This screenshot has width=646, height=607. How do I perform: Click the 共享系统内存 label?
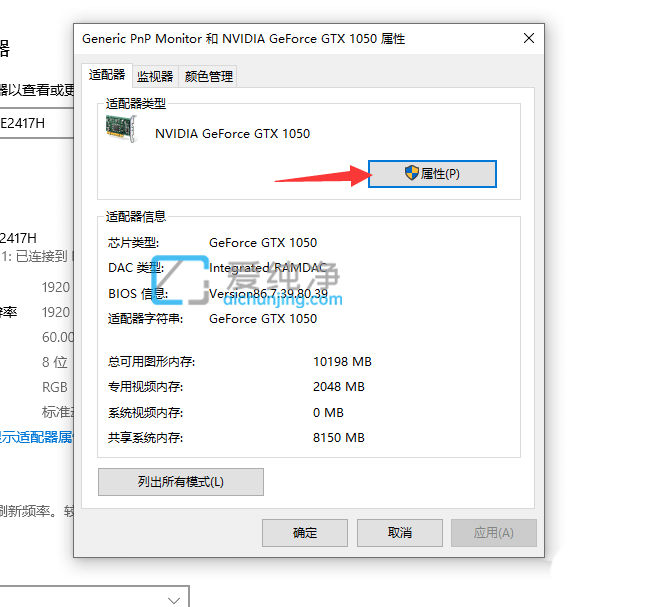[145, 438]
